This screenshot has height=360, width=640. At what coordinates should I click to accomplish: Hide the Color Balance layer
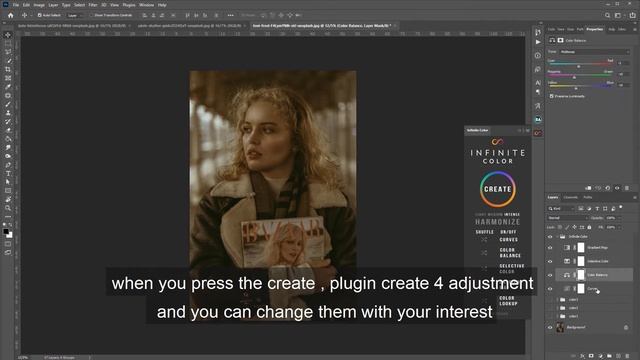(550, 275)
